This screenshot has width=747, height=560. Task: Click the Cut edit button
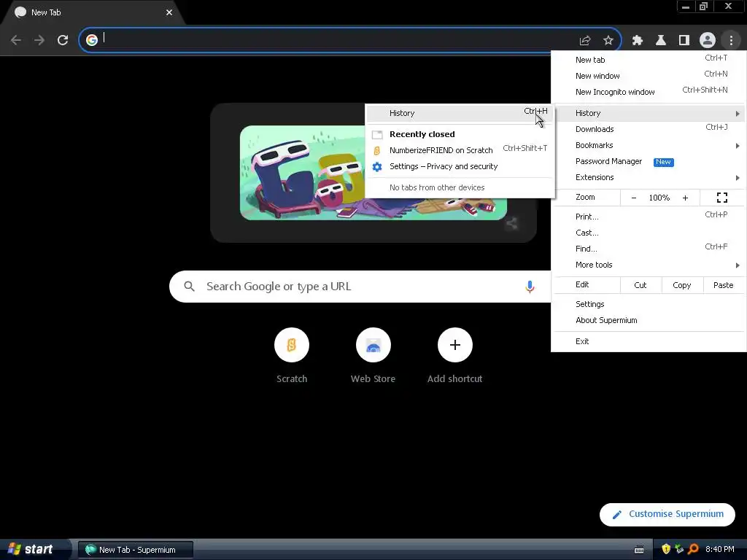[640, 285]
